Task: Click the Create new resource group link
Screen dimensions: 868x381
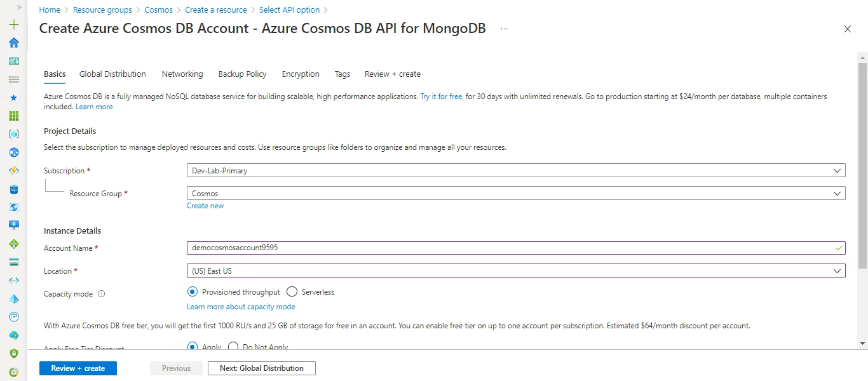Action: click(205, 205)
